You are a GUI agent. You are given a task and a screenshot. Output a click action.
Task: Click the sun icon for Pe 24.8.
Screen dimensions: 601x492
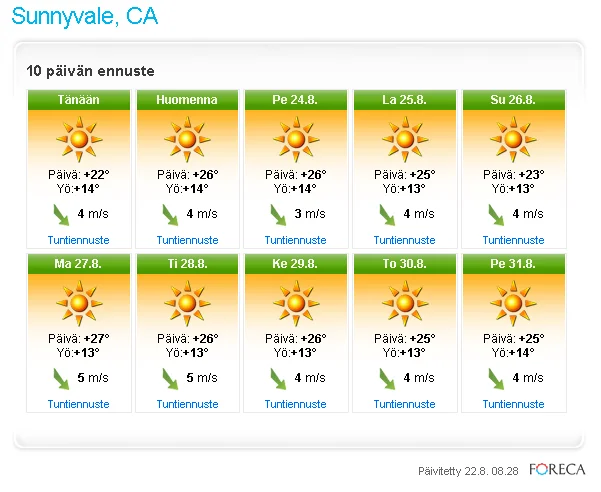(295, 136)
